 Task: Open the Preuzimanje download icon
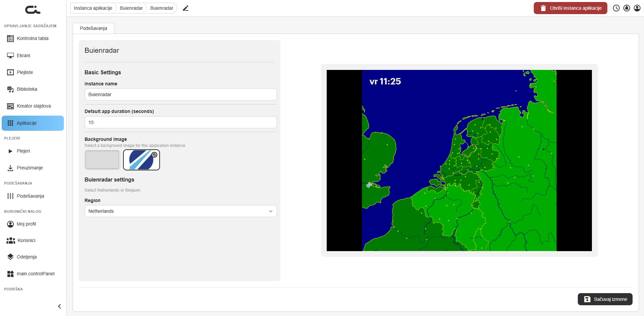coord(10,168)
